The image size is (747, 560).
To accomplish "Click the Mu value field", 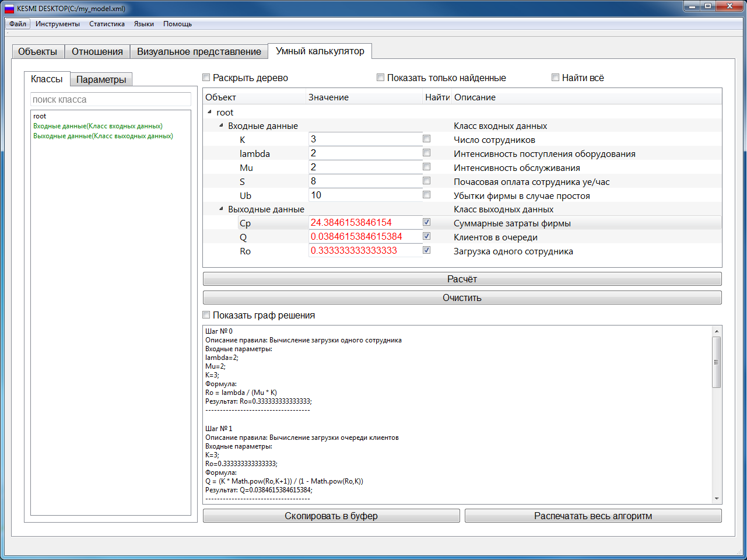I will [365, 167].
